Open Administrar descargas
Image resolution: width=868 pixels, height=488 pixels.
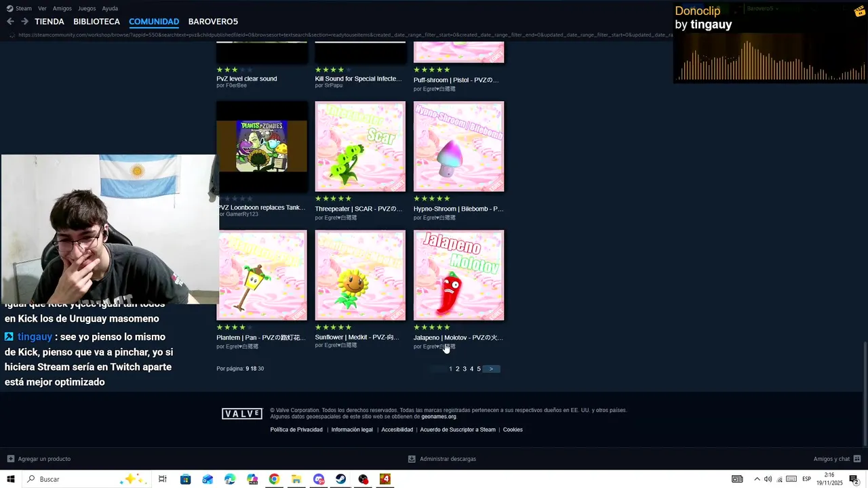pyautogui.click(x=442, y=459)
